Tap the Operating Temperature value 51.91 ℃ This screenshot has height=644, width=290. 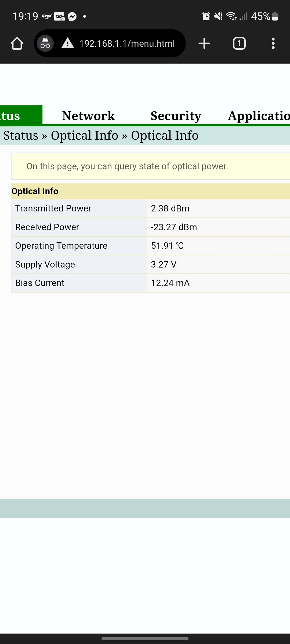(167, 246)
